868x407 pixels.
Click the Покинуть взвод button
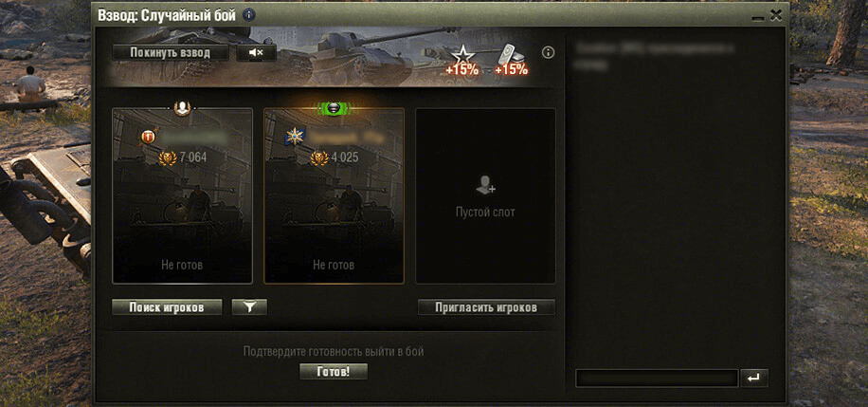click(170, 53)
